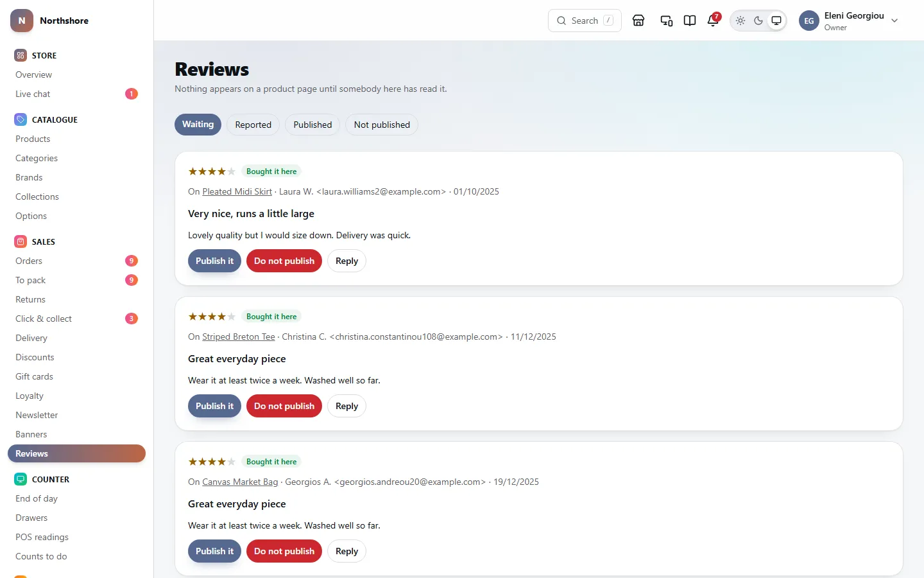This screenshot has width=924, height=578.
Task: Click the CATALOGUE section icon
Action: pyautogui.click(x=21, y=119)
